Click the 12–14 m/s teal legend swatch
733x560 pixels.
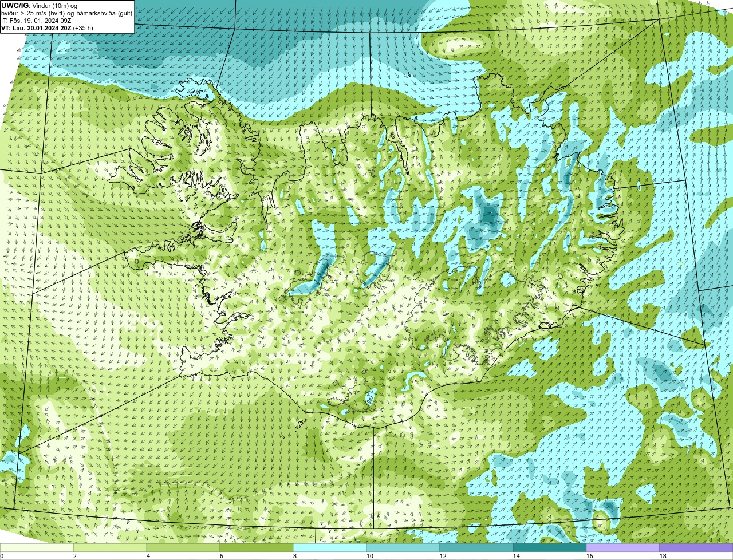pyautogui.click(x=476, y=548)
